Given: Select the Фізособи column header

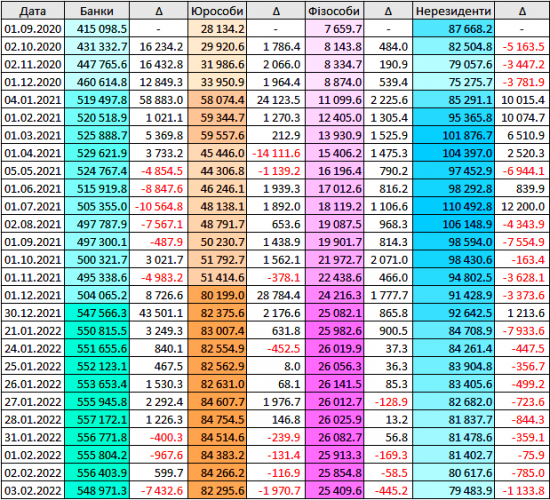Looking at the screenshot, I should tap(334, 11).
